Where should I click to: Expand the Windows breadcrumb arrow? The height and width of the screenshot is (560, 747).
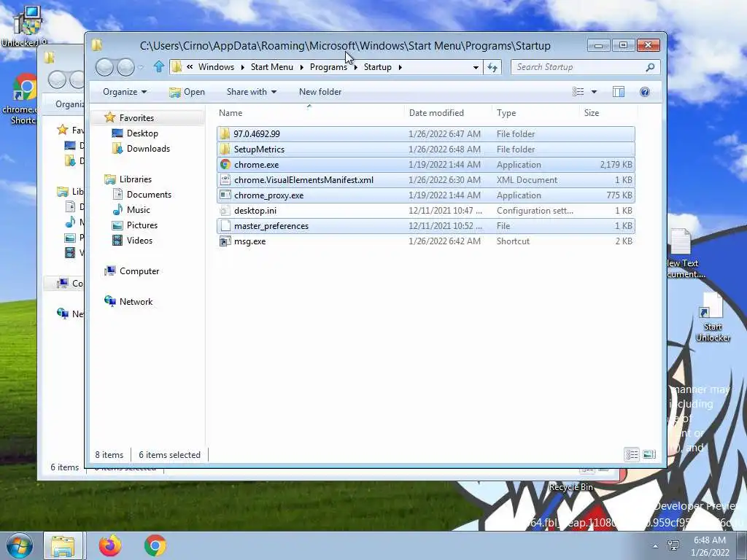242,67
